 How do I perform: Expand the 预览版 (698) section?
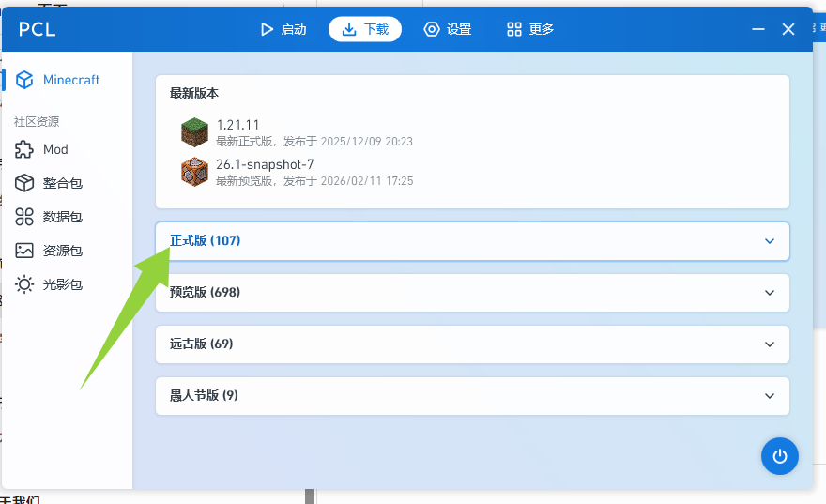coord(472,293)
